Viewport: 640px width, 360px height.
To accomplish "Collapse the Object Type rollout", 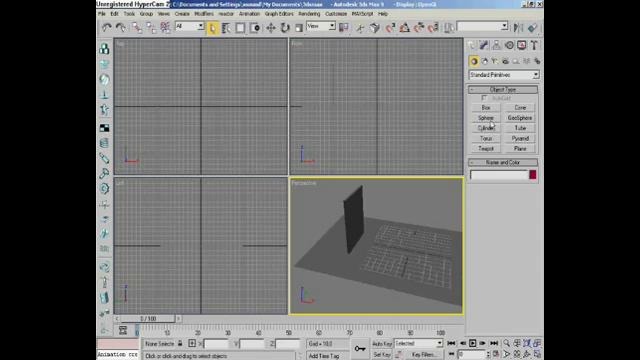I will coord(503,89).
